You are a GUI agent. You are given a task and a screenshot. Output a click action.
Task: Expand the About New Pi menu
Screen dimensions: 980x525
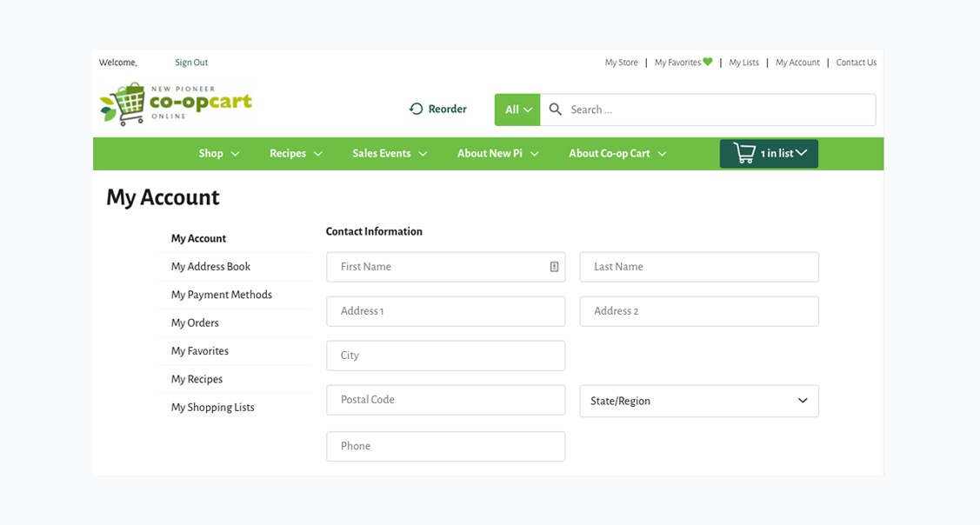click(497, 154)
